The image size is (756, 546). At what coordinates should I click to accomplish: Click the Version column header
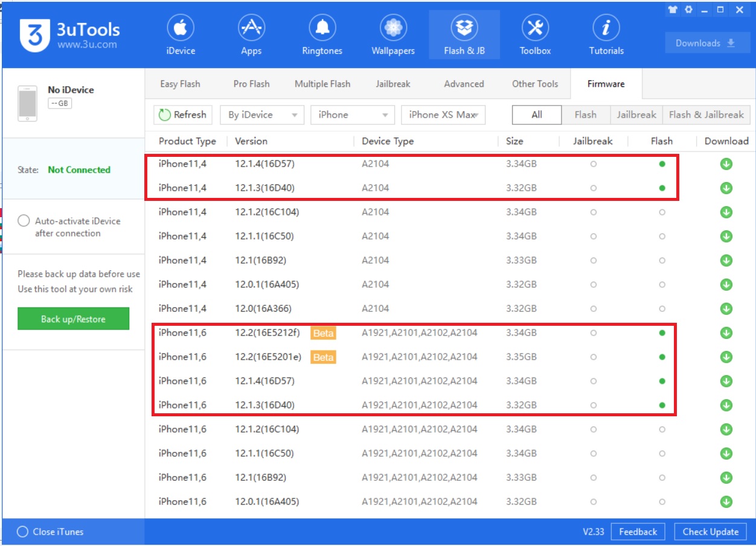click(251, 141)
